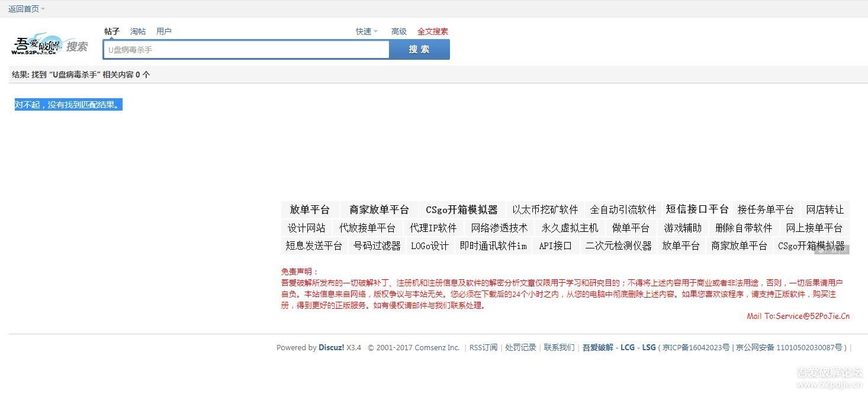Viewport: 868px width, 394px height.
Task: Open the 联系我们 footer link
Action: [560, 347]
